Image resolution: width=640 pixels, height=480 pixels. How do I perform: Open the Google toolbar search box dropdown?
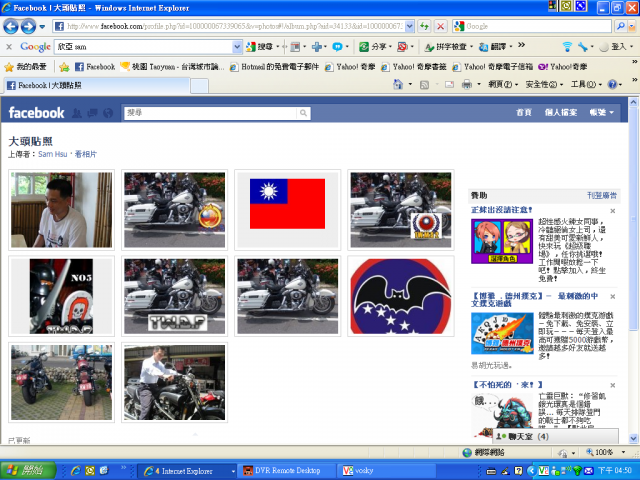click(x=237, y=47)
